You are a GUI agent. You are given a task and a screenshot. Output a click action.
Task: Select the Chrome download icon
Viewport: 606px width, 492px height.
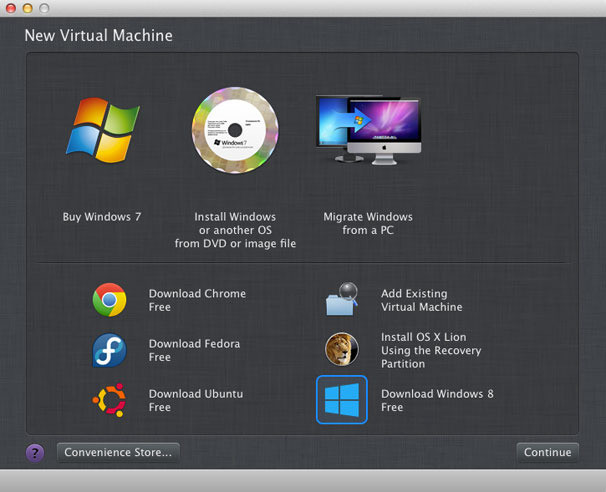coord(109,300)
